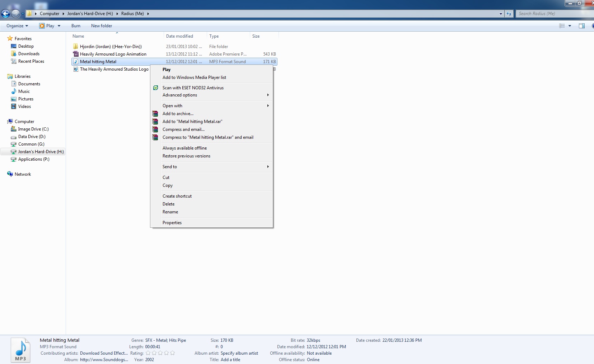Screen dimensions: 594x364
Task: Open the view options dropdown arrow
Action: coord(570,26)
